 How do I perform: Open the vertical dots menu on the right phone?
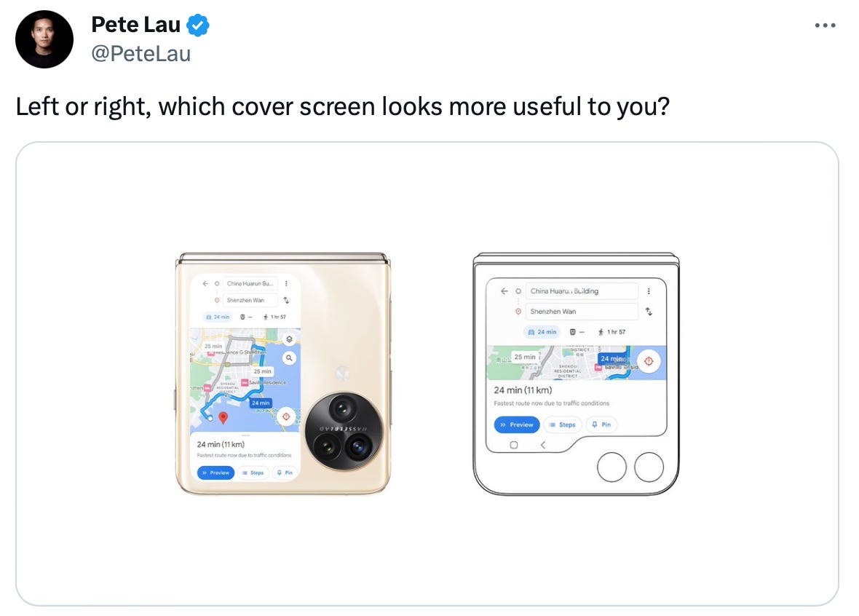pos(649,291)
